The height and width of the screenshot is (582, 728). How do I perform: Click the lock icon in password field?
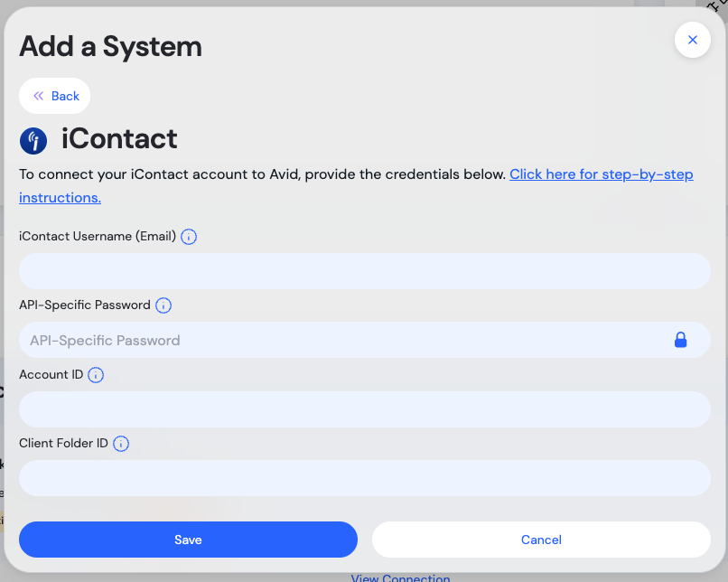pyautogui.click(x=680, y=340)
